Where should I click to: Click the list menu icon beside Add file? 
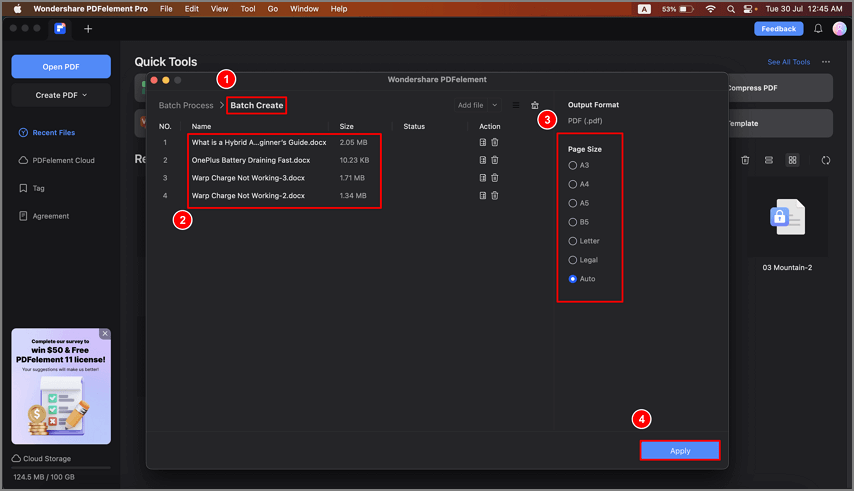pos(516,105)
